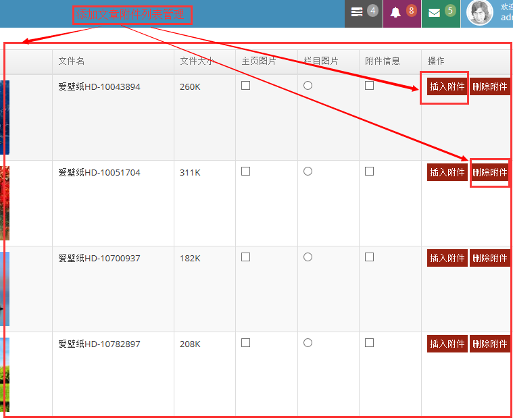Check 主页图片 for 爱壁纸HD-10043894
513x420 pixels.
246,86
